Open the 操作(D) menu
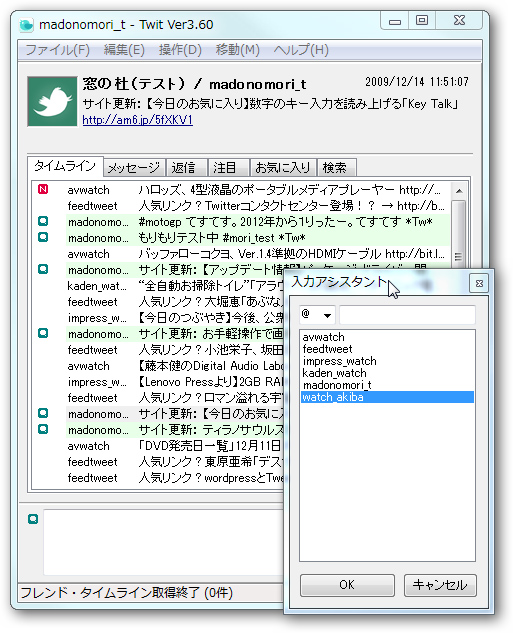The image size is (513, 633). coord(180,50)
